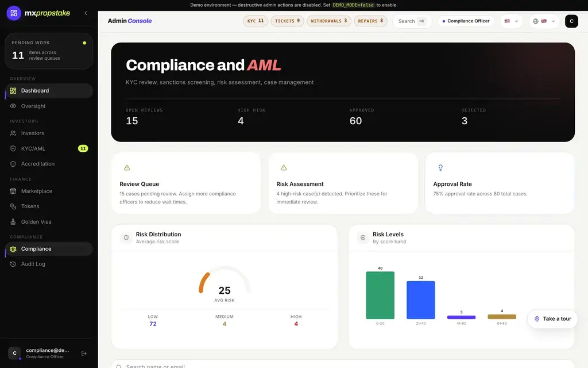Open the Oversight page
Screen dimensions: 588x368
pyautogui.click(x=49, y=106)
